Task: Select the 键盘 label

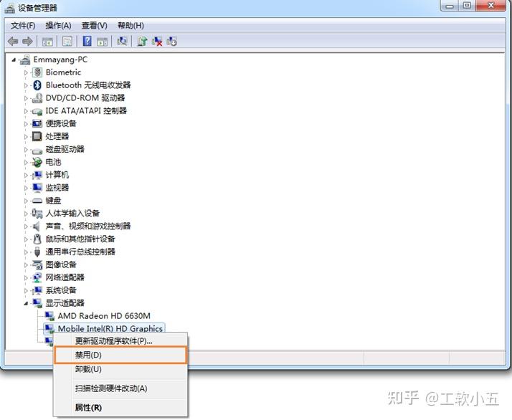Action: (53, 201)
